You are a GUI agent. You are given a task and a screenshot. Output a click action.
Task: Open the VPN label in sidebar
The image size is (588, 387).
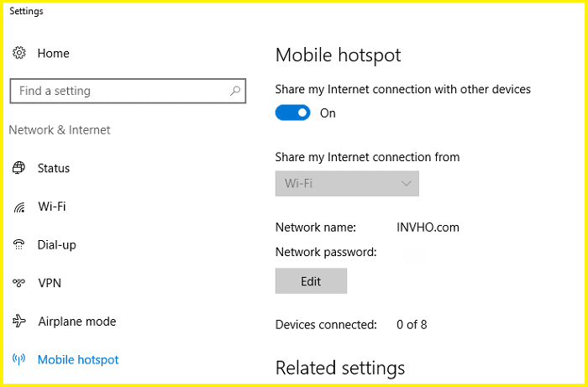coord(50,283)
